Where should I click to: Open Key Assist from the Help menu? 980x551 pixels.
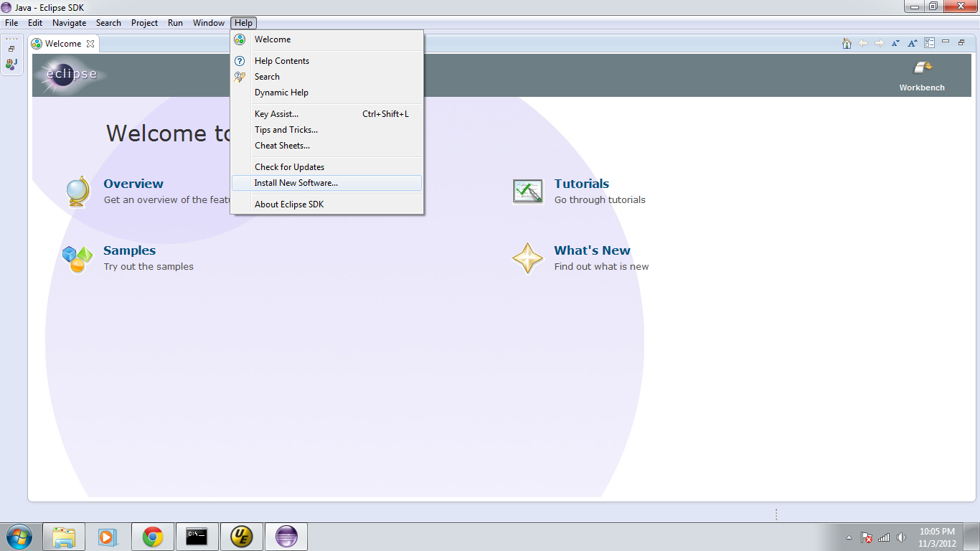click(x=276, y=113)
